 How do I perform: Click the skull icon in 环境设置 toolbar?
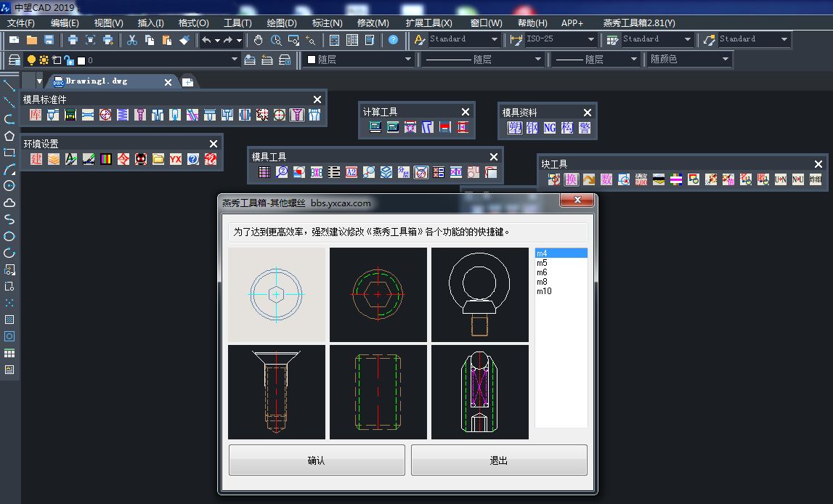[x=141, y=159]
